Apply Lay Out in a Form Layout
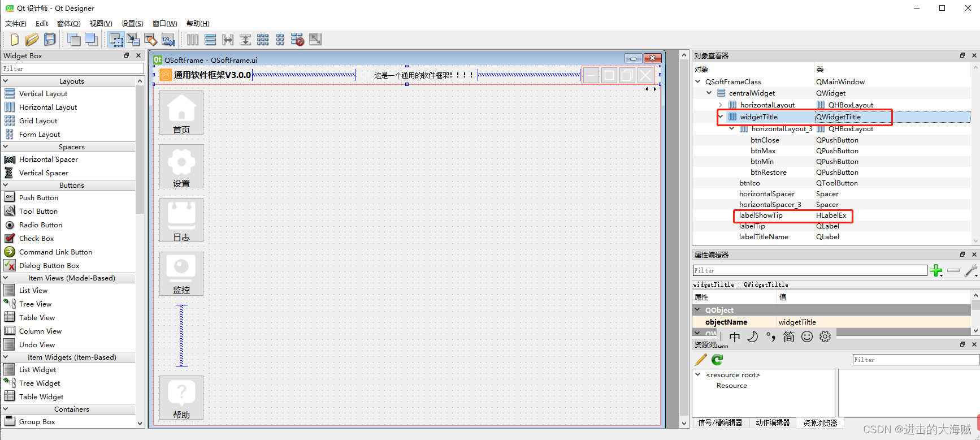The image size is (980, 440). click(280, 40)
